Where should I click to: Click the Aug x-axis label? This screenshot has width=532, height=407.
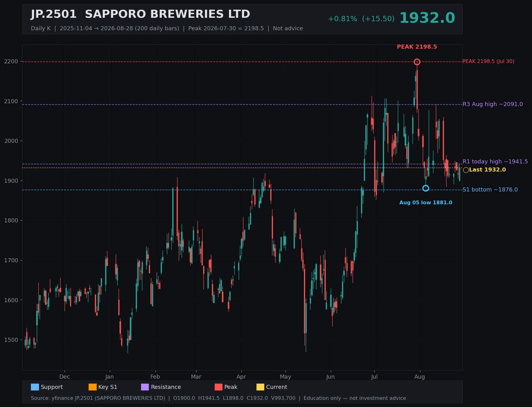coord(420,377)
